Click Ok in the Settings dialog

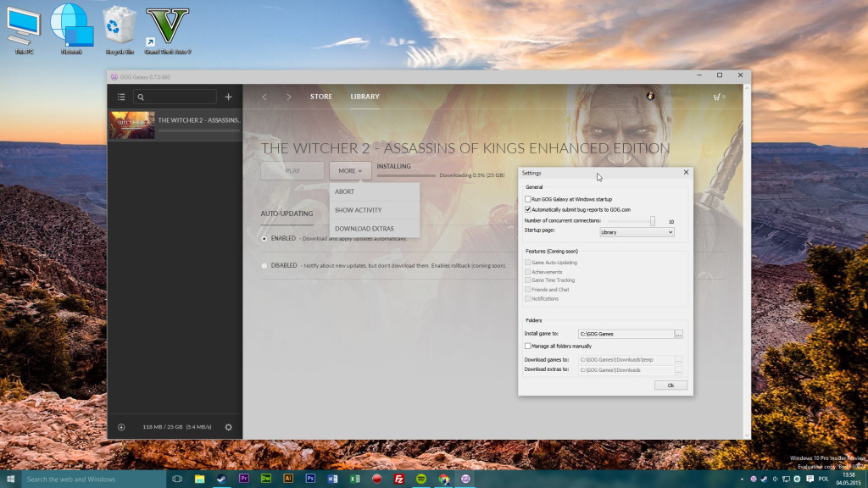[670, 385]
